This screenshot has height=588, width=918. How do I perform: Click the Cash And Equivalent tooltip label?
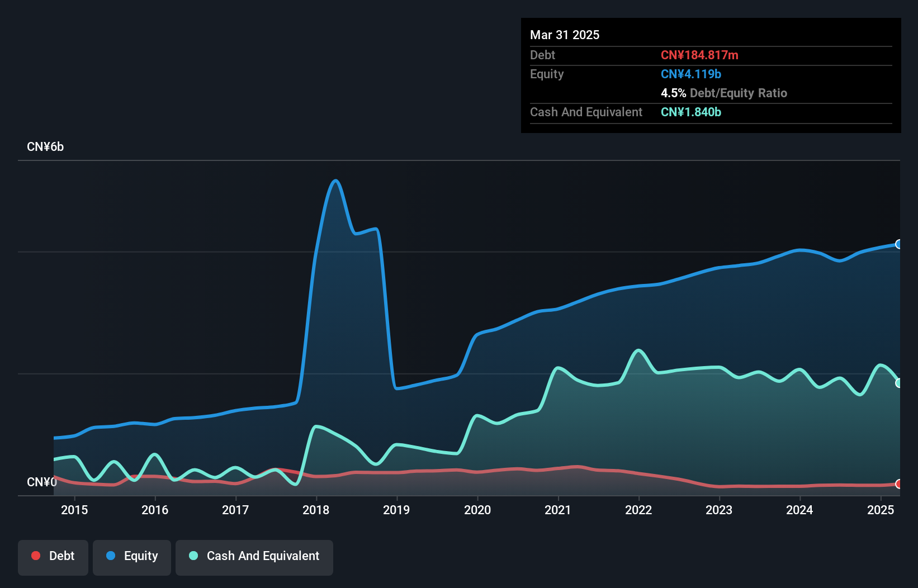click(586, 112)
